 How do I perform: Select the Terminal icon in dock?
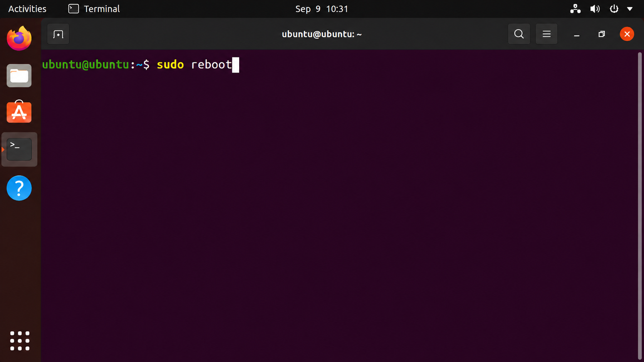(x=19, y=149)
